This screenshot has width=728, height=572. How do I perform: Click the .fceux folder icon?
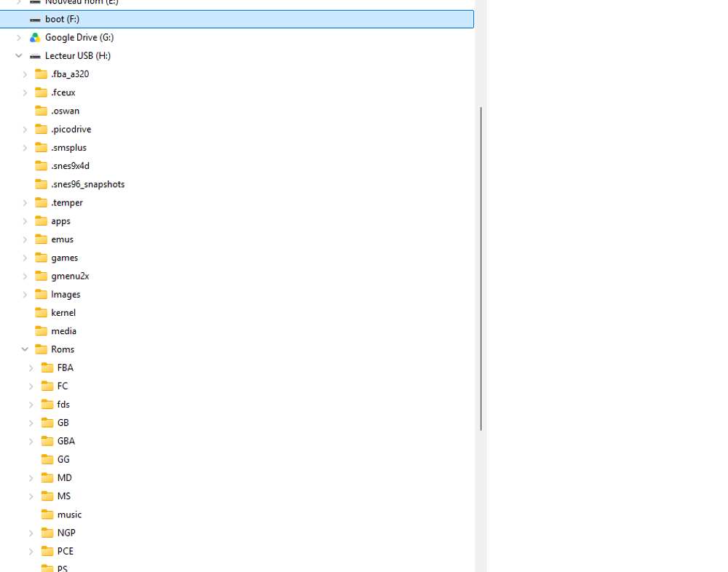coord(41,92)
